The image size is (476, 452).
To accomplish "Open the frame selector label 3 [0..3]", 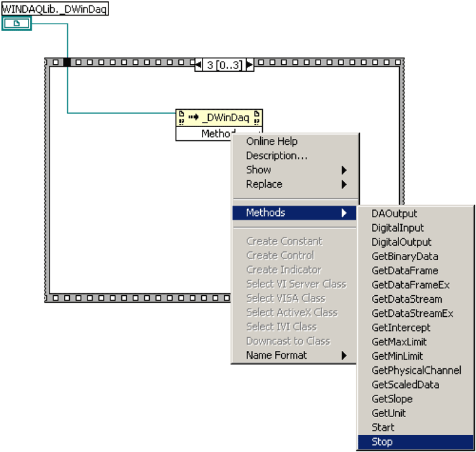I will 224,65.
